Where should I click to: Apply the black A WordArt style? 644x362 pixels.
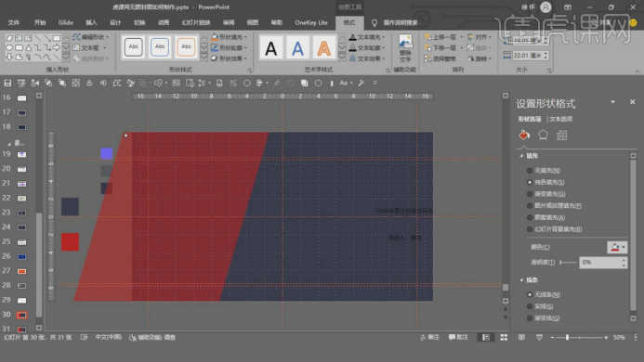271,48
